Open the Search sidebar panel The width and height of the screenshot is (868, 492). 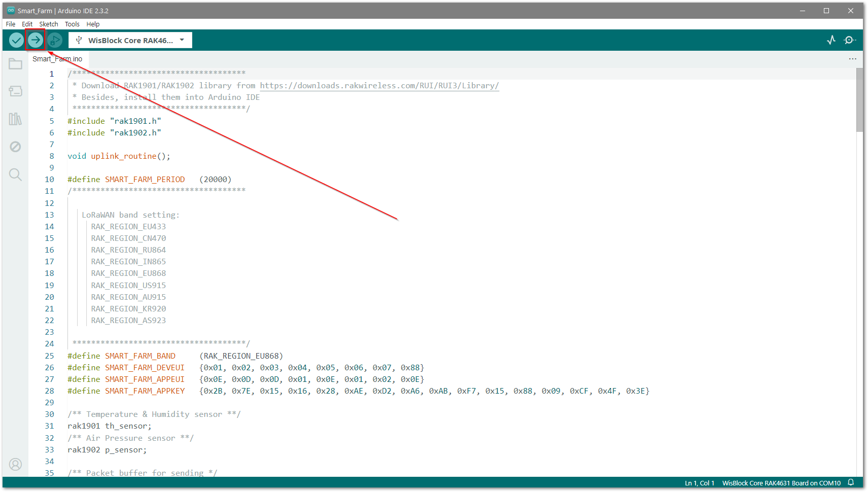click(16, 174)
